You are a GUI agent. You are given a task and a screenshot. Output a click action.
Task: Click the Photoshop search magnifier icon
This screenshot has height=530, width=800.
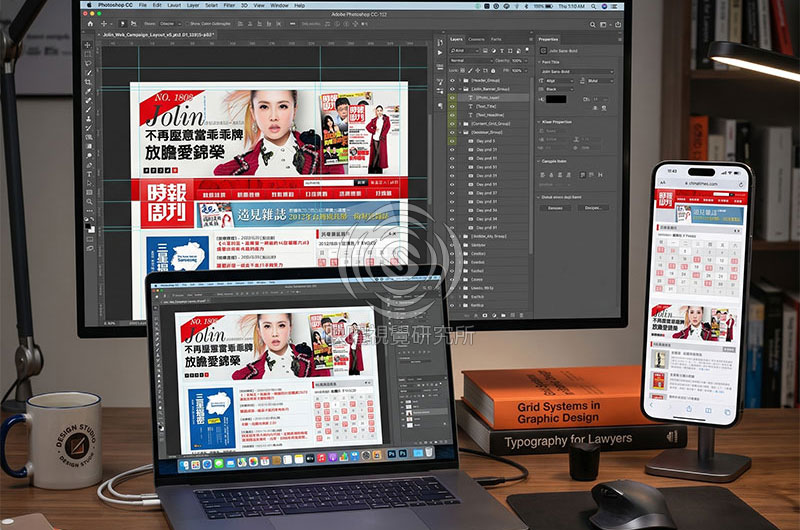tap(592, 24)
